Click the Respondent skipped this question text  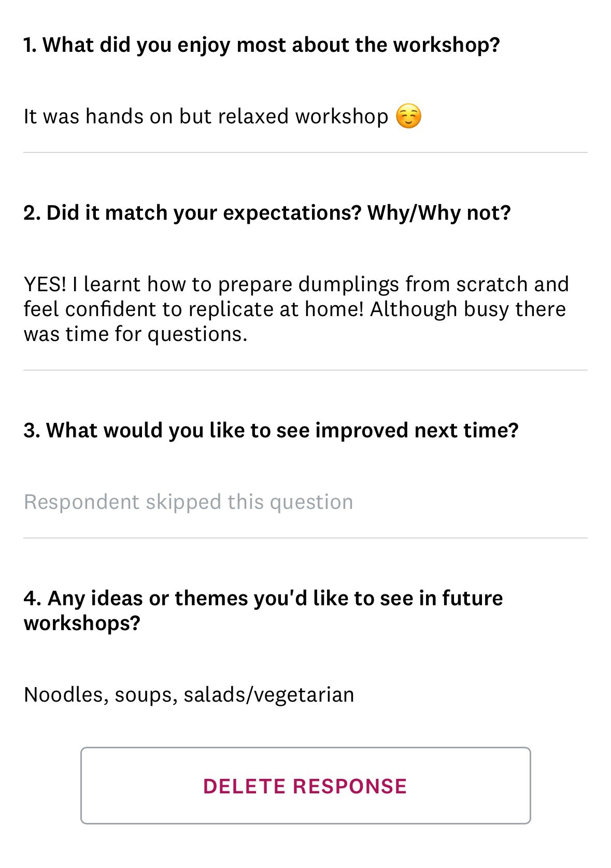pos(188,501)
